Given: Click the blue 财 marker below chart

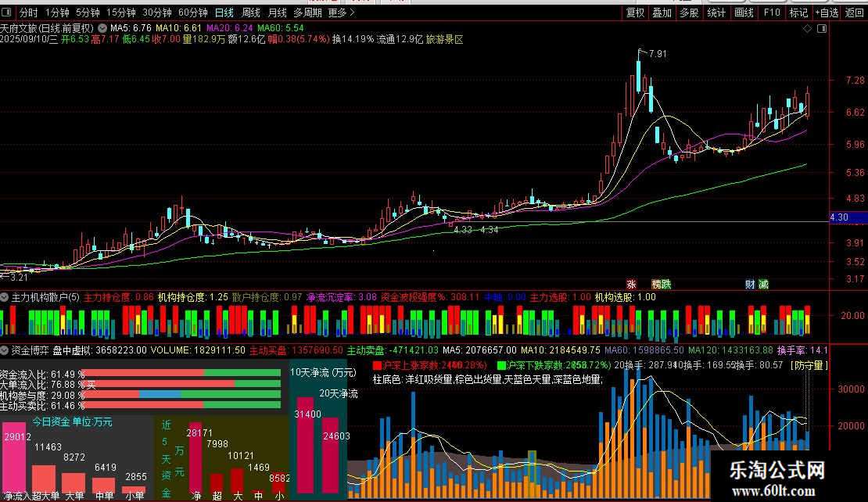Looking at the screenshot, I should point(750,284).
